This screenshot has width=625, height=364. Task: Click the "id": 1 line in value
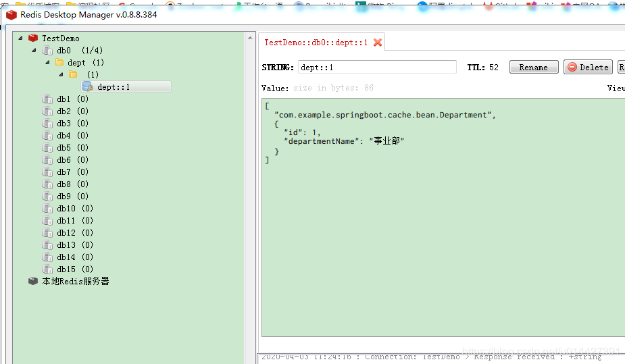302,132
